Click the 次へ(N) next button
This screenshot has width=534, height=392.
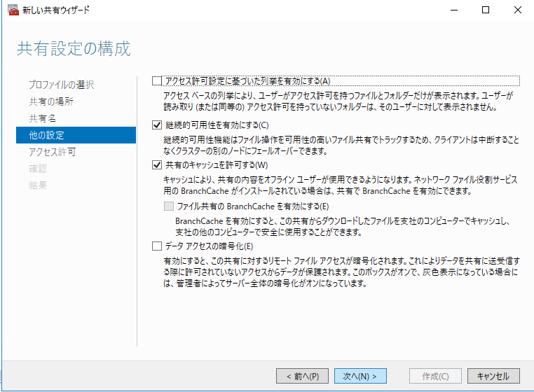click(360, 376)
